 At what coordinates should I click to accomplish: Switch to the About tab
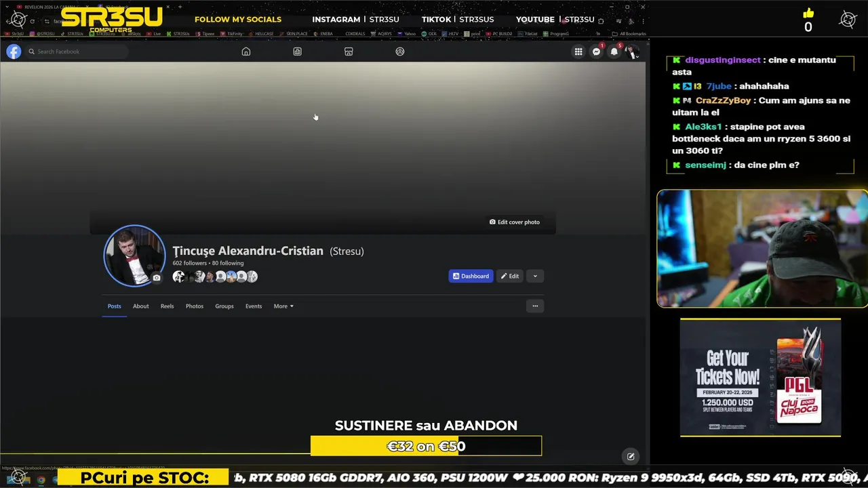(x=140, y=306)
